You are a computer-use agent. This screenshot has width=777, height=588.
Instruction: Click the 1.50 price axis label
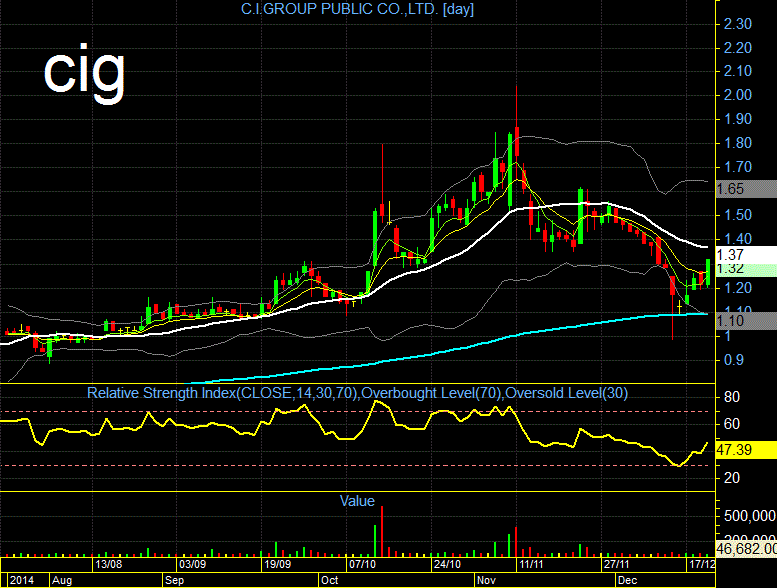[737, 215]
